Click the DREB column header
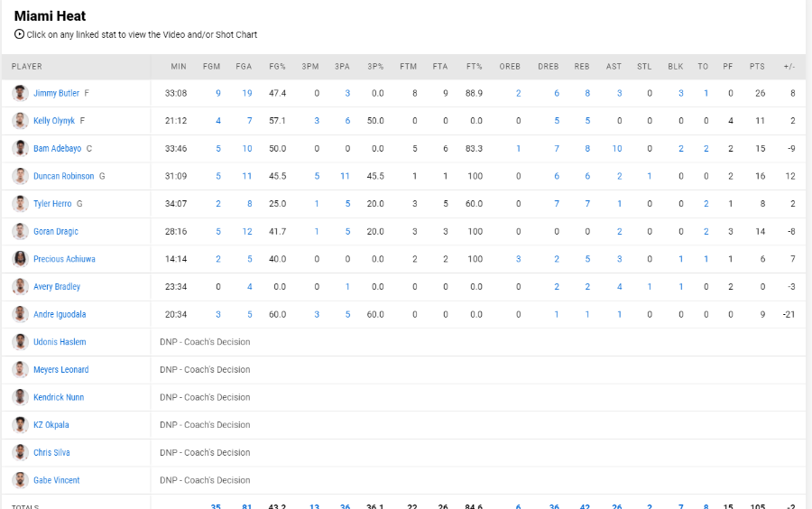The height and width of the screenshot is (509, 812). [548, 66]
